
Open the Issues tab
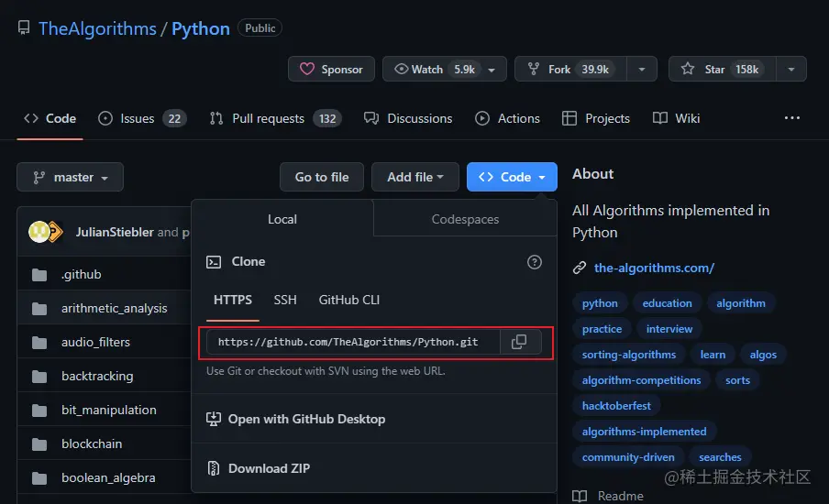(x=142, y=118)
